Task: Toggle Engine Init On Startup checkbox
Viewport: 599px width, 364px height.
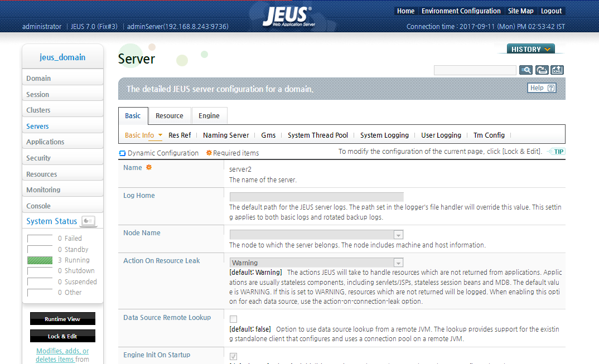Action: coord(234,356)
